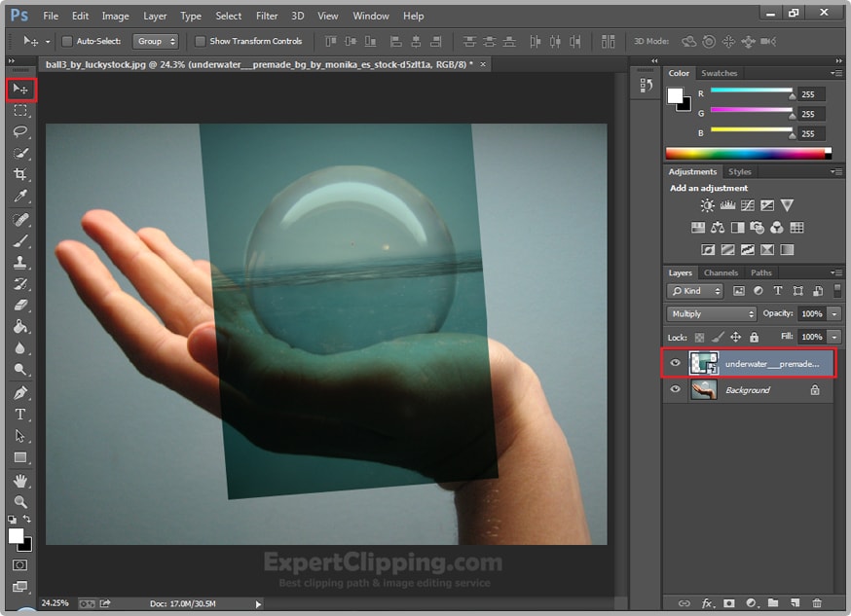Select the Crop tool
851x616 pixels.
[20, 174]
